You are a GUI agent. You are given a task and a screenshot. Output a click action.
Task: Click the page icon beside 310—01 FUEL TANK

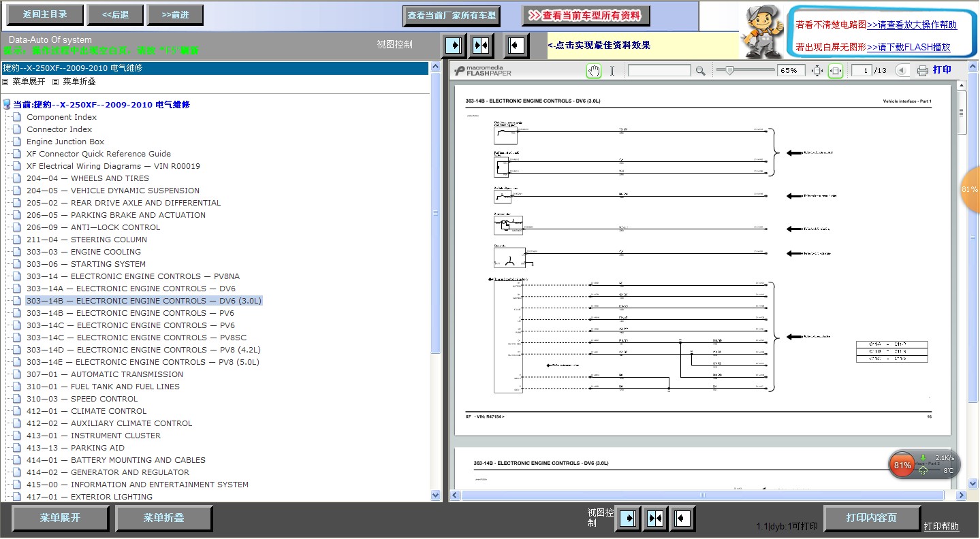(17, 387)
